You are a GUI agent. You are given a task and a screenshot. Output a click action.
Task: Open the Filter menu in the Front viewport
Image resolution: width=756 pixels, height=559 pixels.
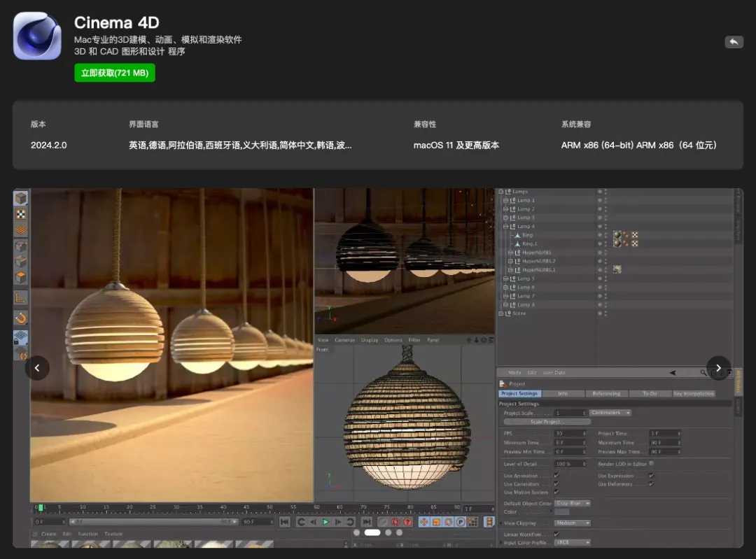tap(414, 340)
